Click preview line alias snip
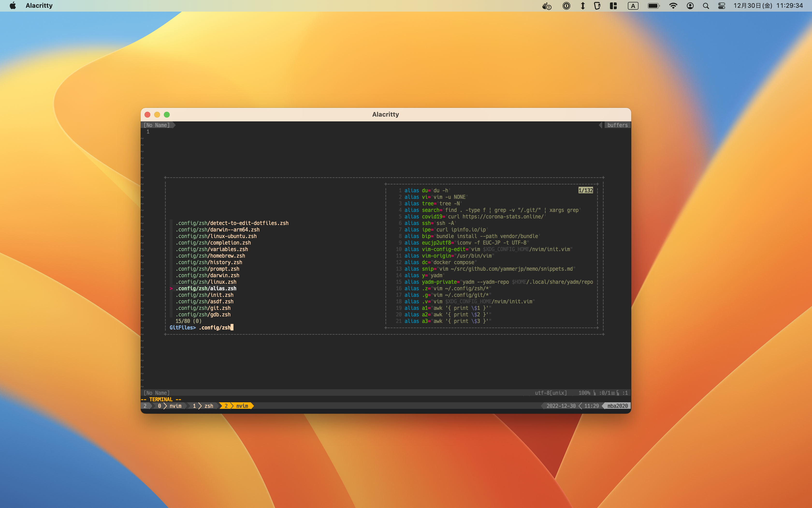The image size is (812, 508). point(490,269)
